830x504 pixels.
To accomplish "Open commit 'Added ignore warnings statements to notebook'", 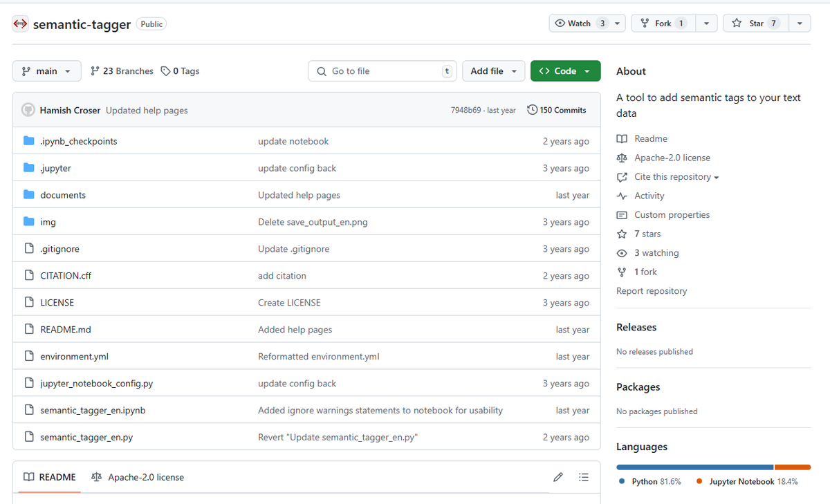I will point(380,410).
